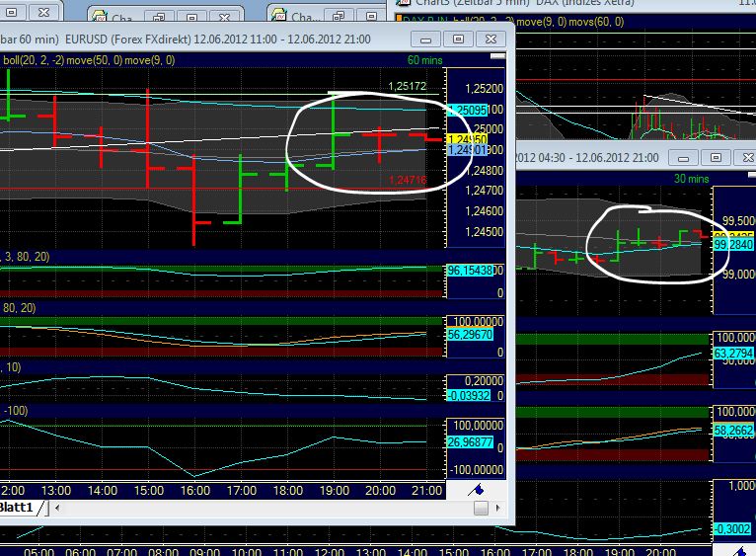Click the red 1,24716 low label
756x556 pixels.
408,180
